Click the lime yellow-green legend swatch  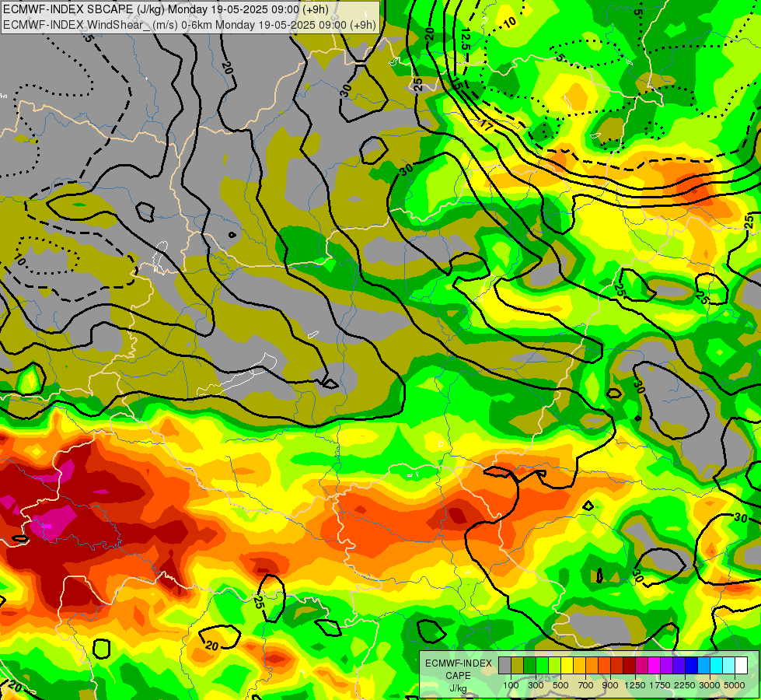click(554, 665)
